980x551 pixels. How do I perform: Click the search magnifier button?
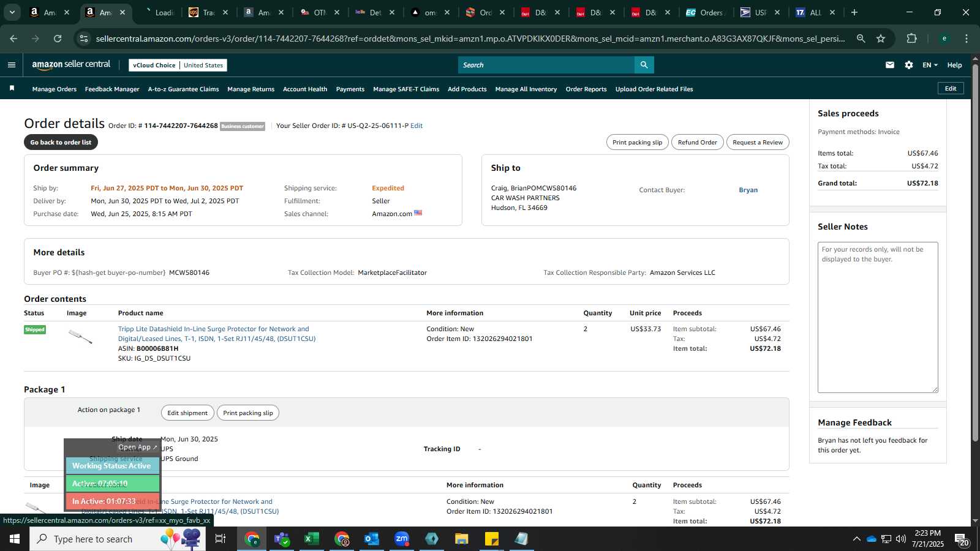[x=644, y=65]
